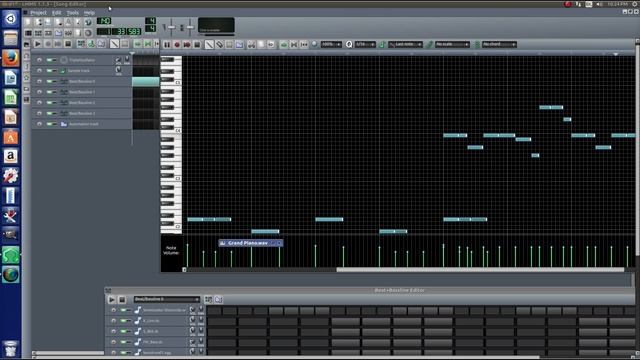Open the Beat+Bassline Editor toolbar icon
640x360 pixels.
tap(38, 33)
